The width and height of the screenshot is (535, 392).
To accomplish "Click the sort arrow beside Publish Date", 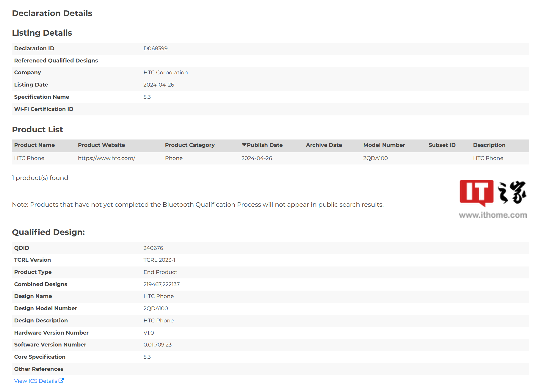I will point(244,145).
